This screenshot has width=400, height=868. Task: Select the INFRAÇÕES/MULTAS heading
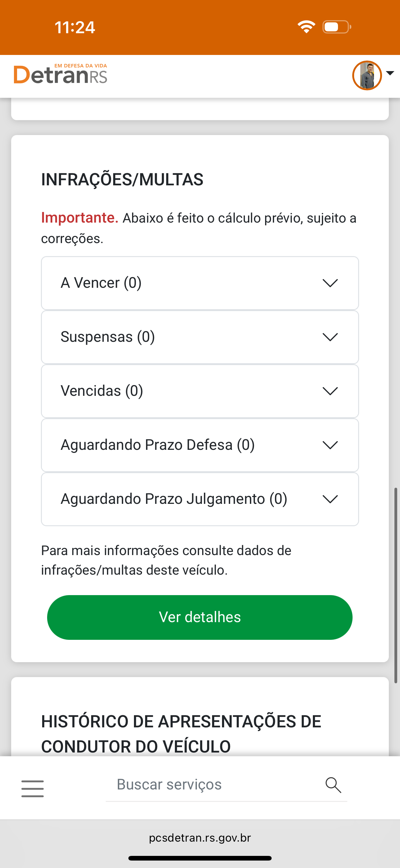pyautogui.click(x=122, y=179)
